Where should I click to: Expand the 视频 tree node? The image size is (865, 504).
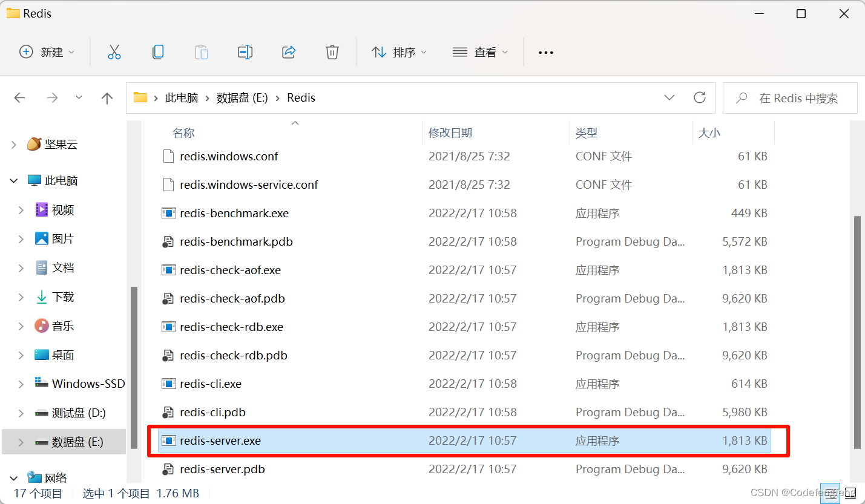click(x=21, y=210)
